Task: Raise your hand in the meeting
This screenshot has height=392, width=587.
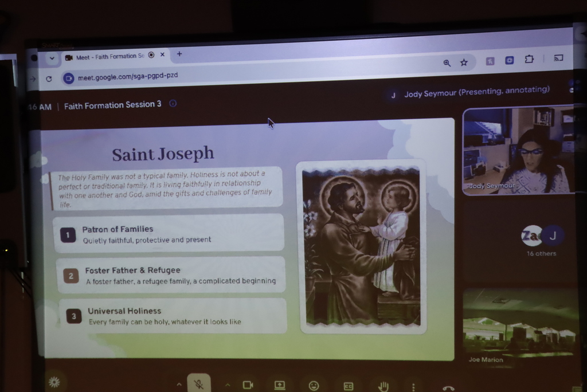Action: click(383, 386)
